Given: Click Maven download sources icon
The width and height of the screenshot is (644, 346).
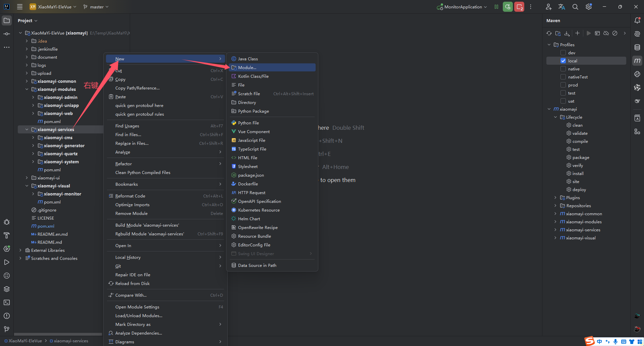Looking at the screenshot, I should pyautogui.click(x=567, y=33).
